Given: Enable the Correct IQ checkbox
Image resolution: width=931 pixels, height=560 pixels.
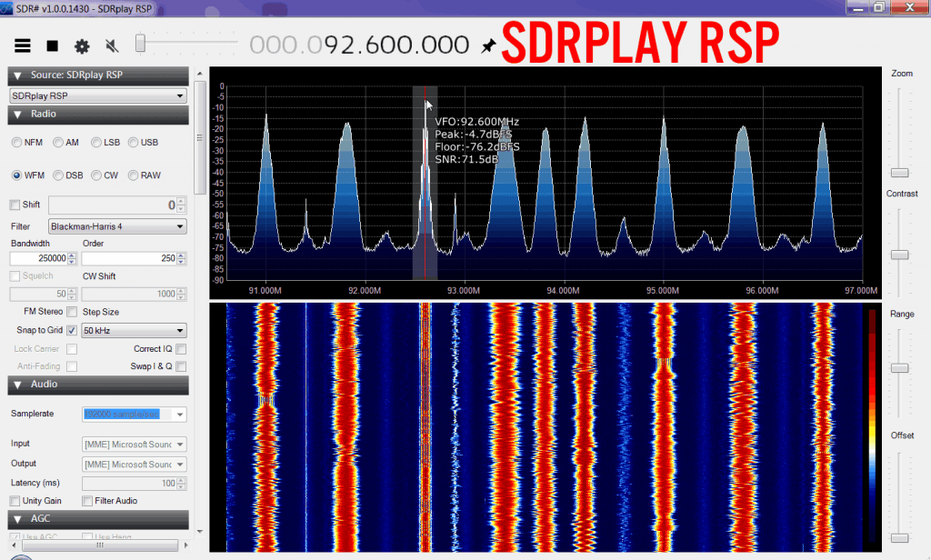Looking at the screenshot, I should (181, 348).
